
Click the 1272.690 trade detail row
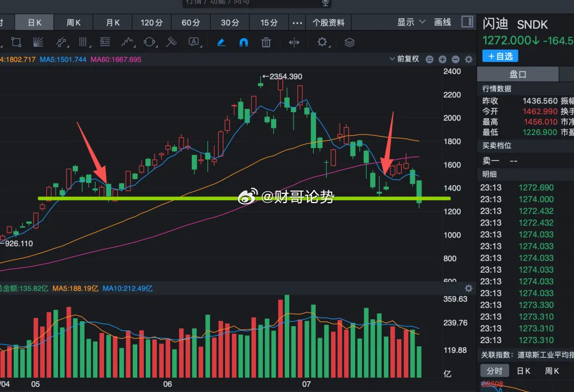526,187
